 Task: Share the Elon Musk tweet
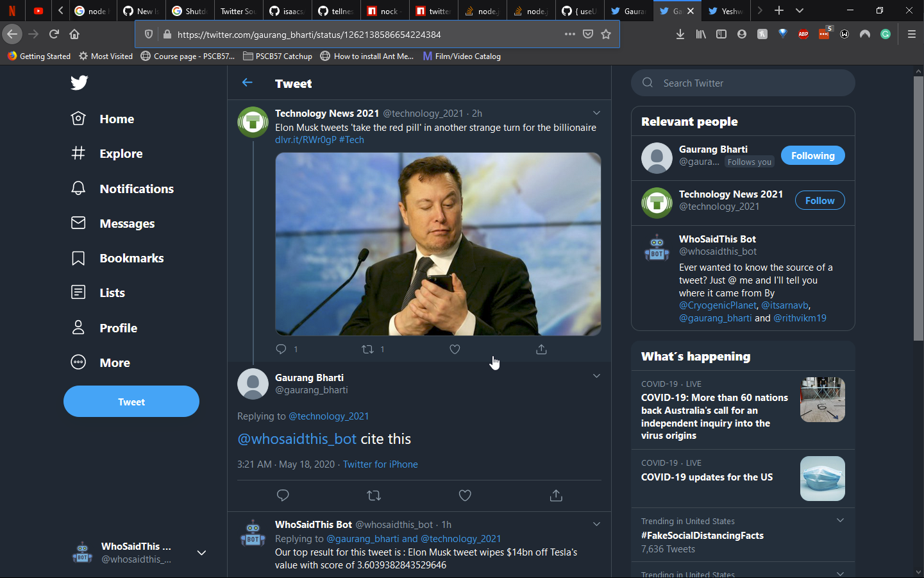coord(541,349)
